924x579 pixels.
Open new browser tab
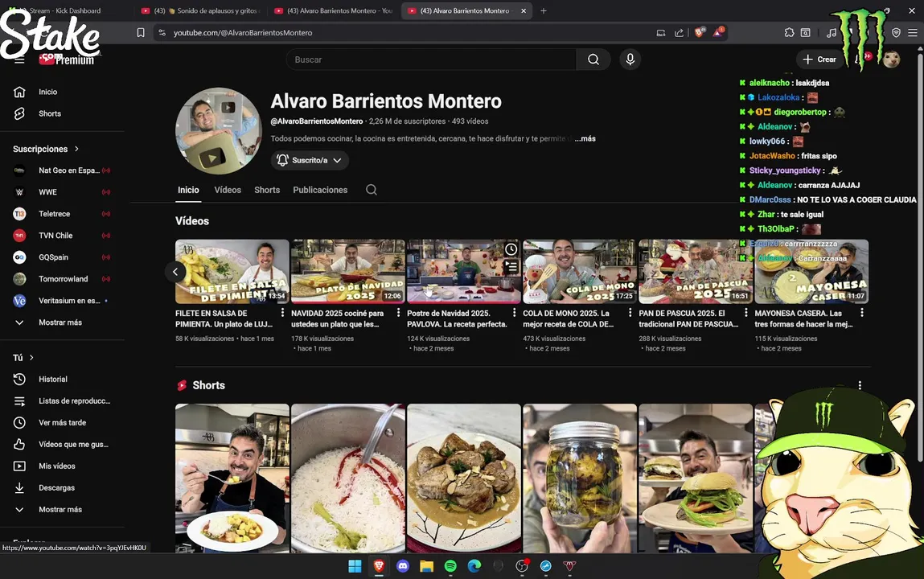[544, 10]
